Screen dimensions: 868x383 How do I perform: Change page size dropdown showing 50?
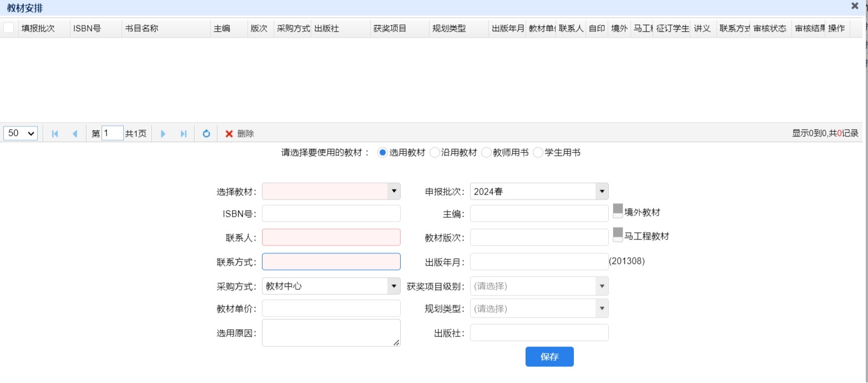21,134
